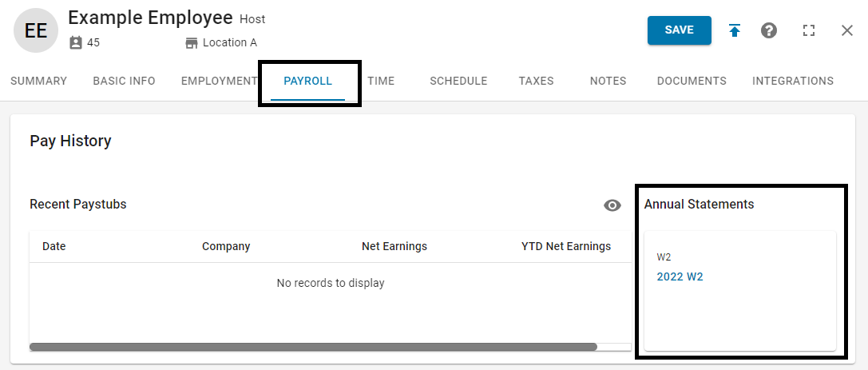Click the Host role label
Screen dimensions: 868x370
click(x=252, y=19)
